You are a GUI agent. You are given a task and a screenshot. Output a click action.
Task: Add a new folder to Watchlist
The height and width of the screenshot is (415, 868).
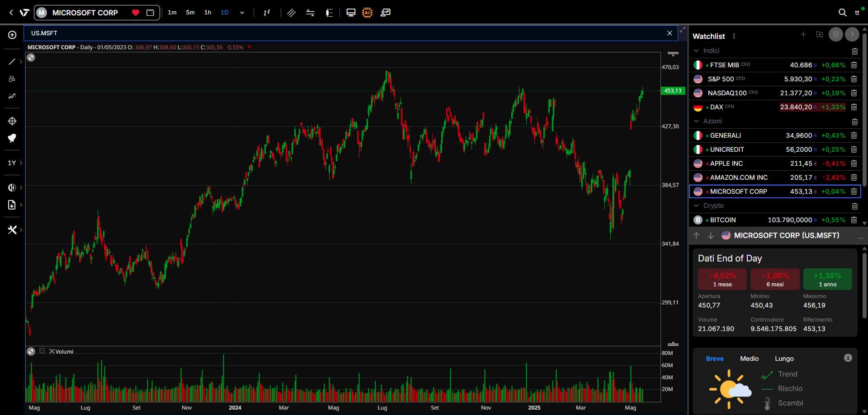[820, 34]
